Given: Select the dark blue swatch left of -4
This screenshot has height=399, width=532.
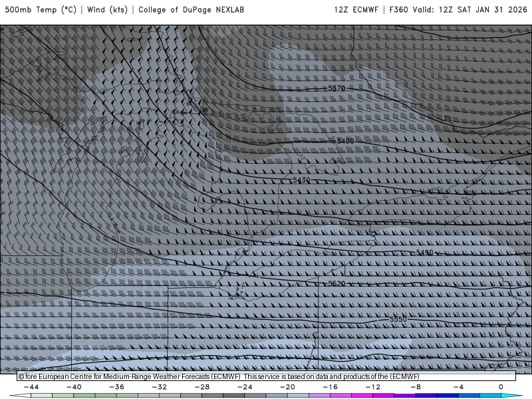Looking at the screenshot, I should [448, 396].
